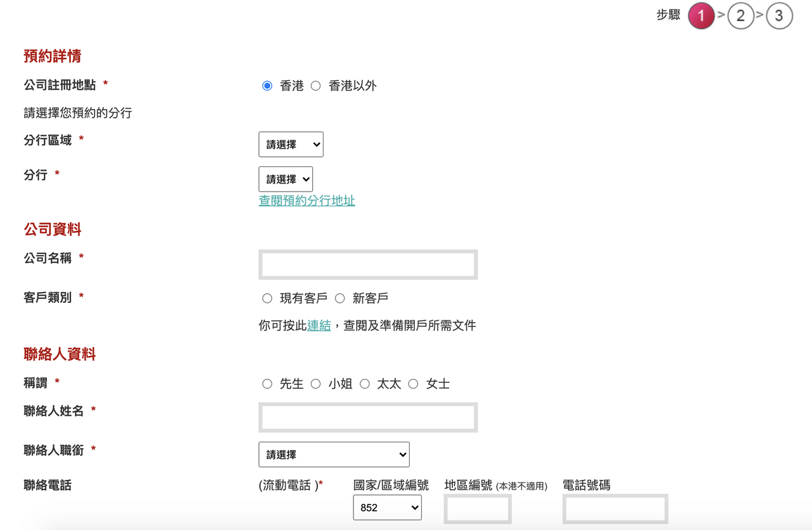The width and height of the screenshot is (812, 530).
Task: Choose 新客戶 customer type
Action: click(340, 298)
